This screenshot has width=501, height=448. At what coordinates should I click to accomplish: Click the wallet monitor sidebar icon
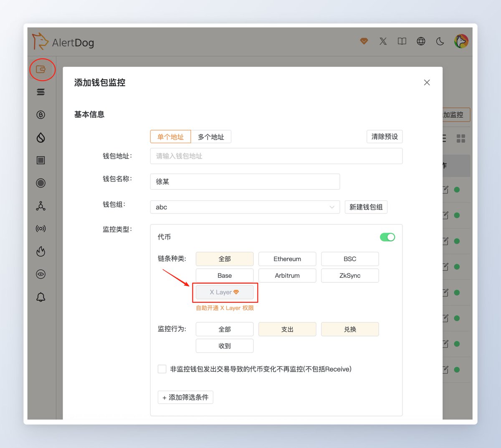41,69
